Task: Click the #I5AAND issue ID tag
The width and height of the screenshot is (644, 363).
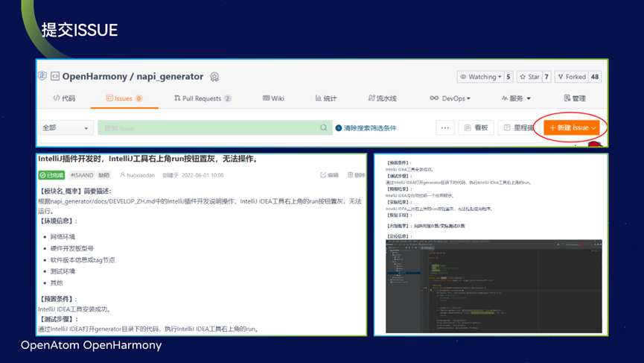Action: point(82,175)
